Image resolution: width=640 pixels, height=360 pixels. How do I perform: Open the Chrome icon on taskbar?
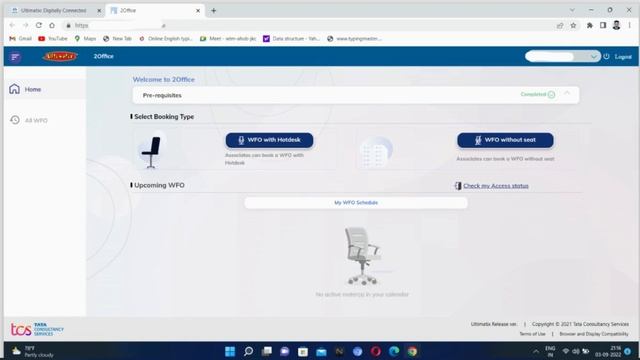(x=412, y=351)
